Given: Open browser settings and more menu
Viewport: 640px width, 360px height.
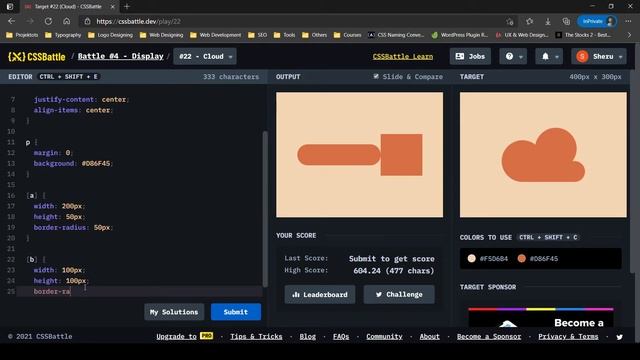Looking at the screenshot, I should click(628, 21).
